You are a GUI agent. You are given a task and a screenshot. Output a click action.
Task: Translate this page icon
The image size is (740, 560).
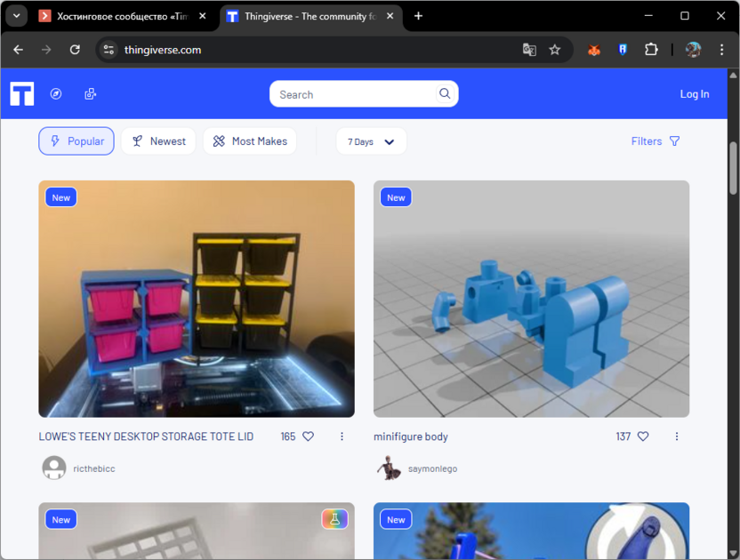point(529,50)
